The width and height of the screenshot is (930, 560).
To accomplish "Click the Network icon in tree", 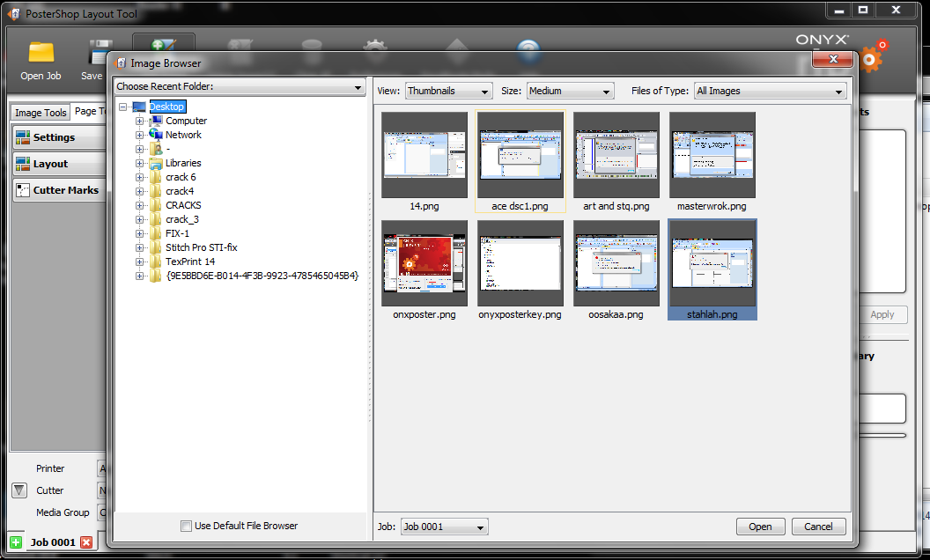I will 156,135.
